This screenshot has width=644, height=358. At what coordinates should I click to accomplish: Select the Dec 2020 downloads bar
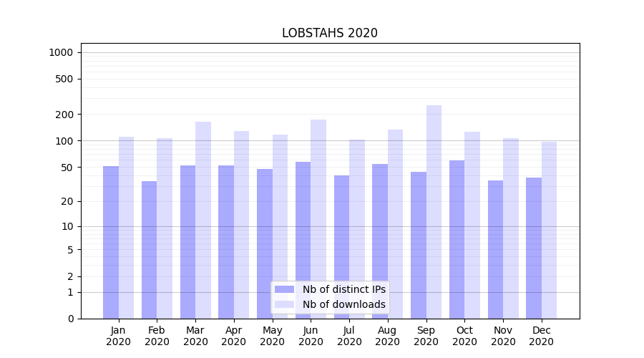(549, 230)
